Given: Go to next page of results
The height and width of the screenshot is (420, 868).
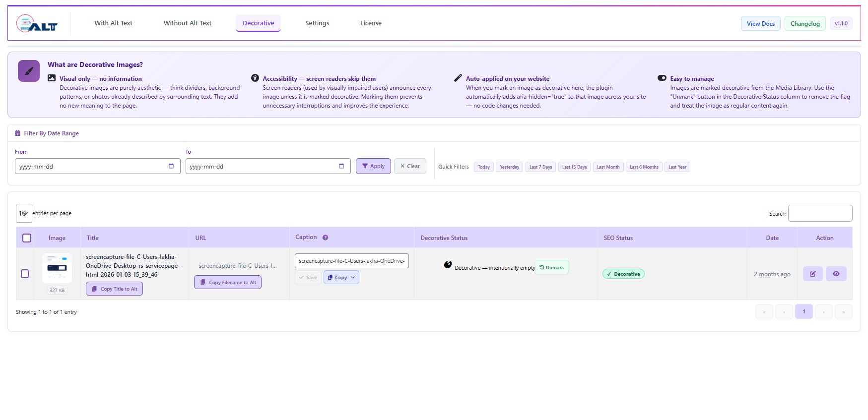Looking at the screenshot, I should 824,312.
